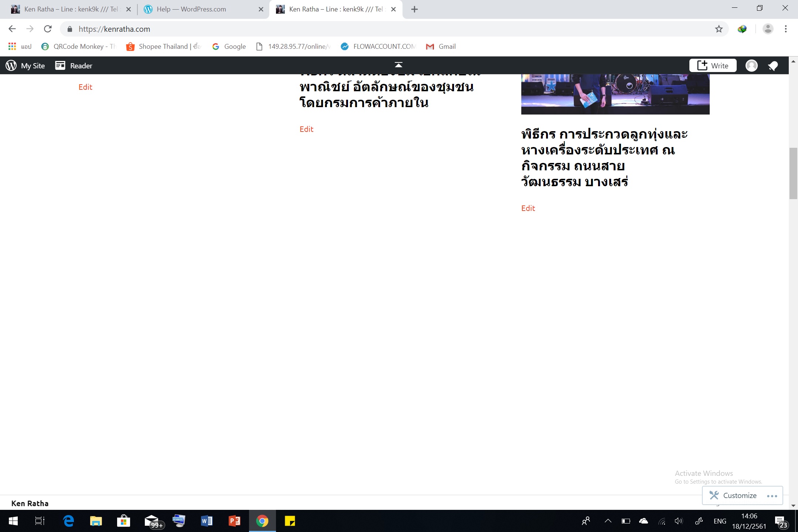
Task: Click the address bar URL field
Action: pos(369,29)
